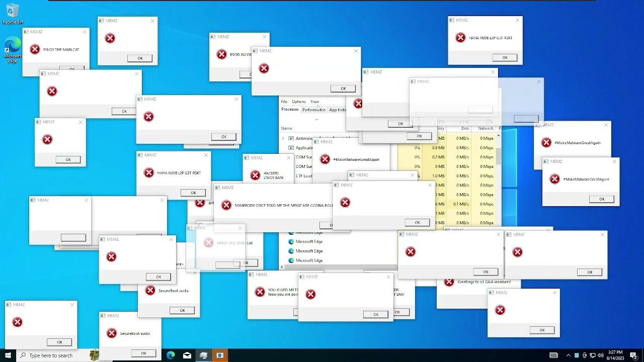The width and height of the screenshot is (644, 362).
Task: Expand the Antimalware Service Executable process entry
Action: pyautogui.click(x=283, y=138)
